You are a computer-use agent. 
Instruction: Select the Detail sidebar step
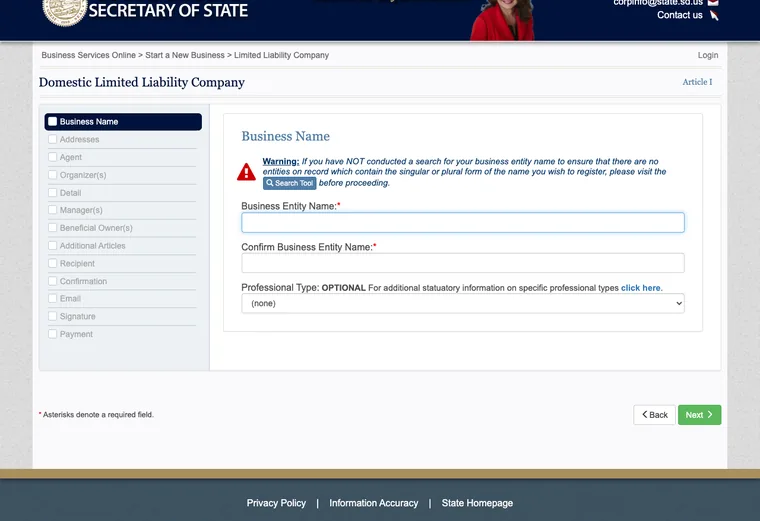(x=123, y=192)
